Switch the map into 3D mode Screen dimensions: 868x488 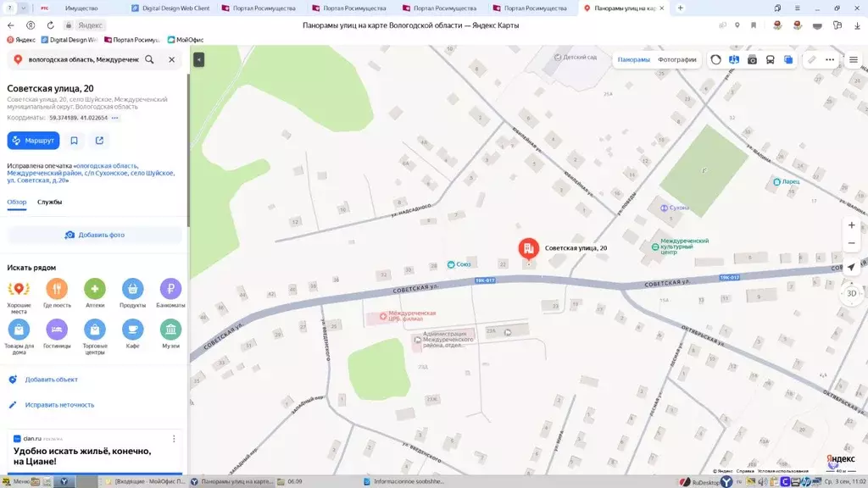click(x=850, y=292)
